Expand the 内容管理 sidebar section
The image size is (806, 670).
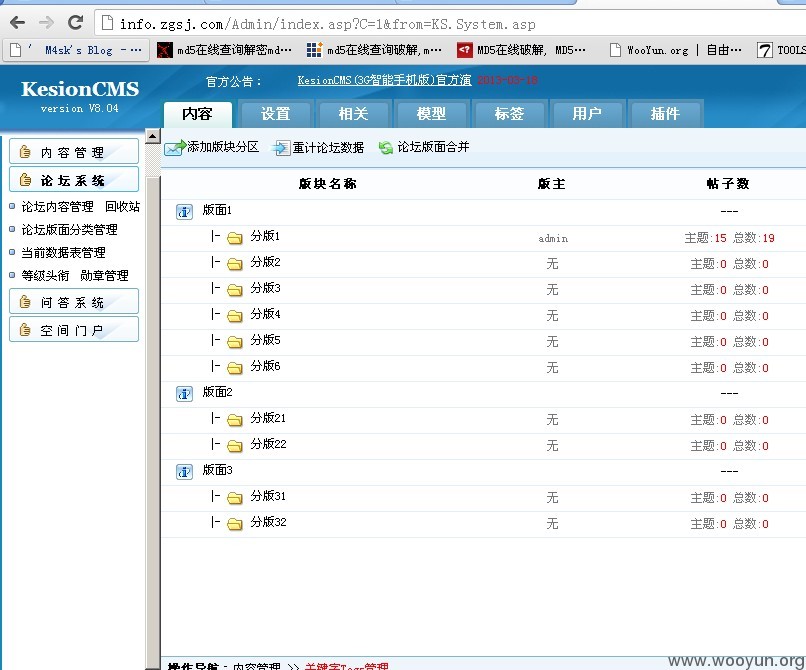(x=74, y=151)
